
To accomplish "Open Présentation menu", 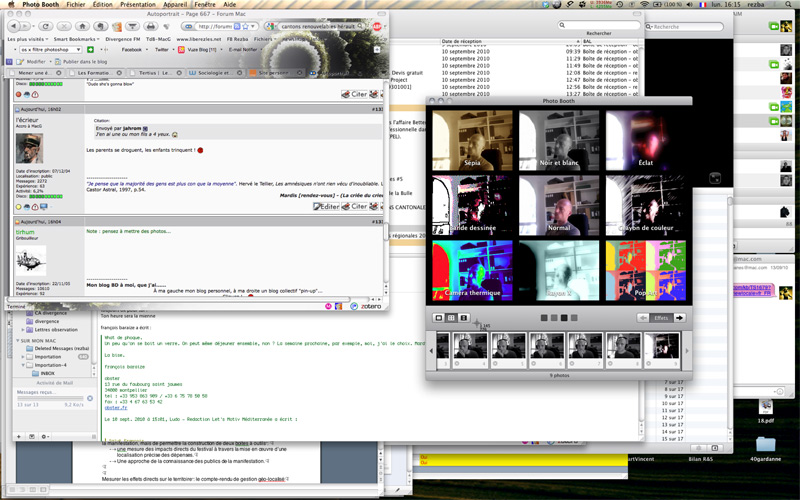I will pos(138,4).
